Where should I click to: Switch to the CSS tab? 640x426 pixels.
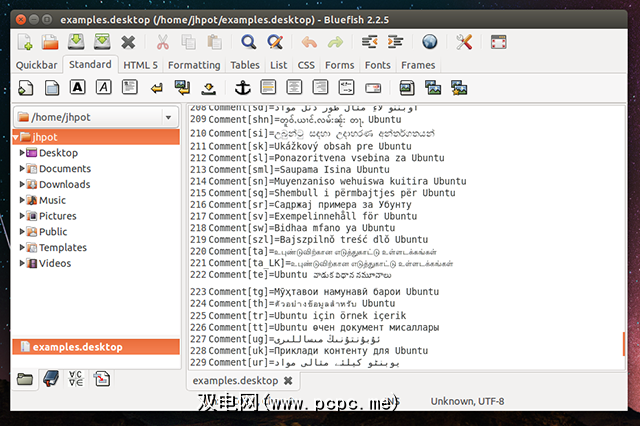coord(306,65)
